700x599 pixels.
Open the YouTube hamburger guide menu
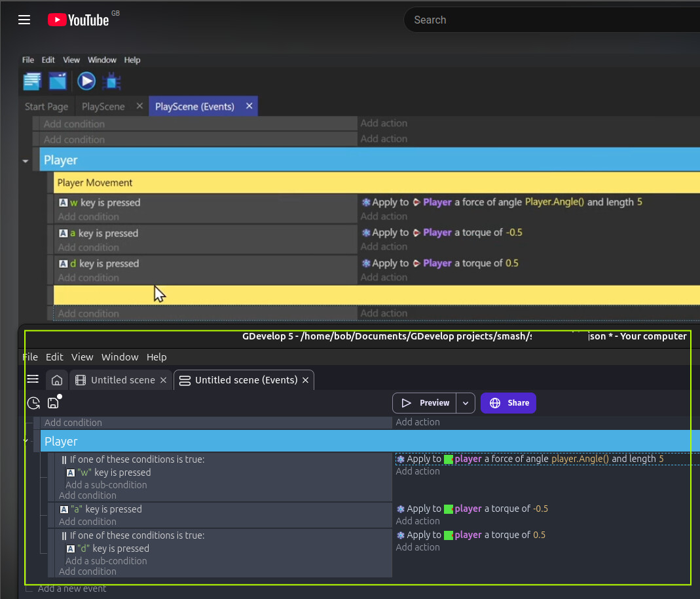click(x=24, y=20)
